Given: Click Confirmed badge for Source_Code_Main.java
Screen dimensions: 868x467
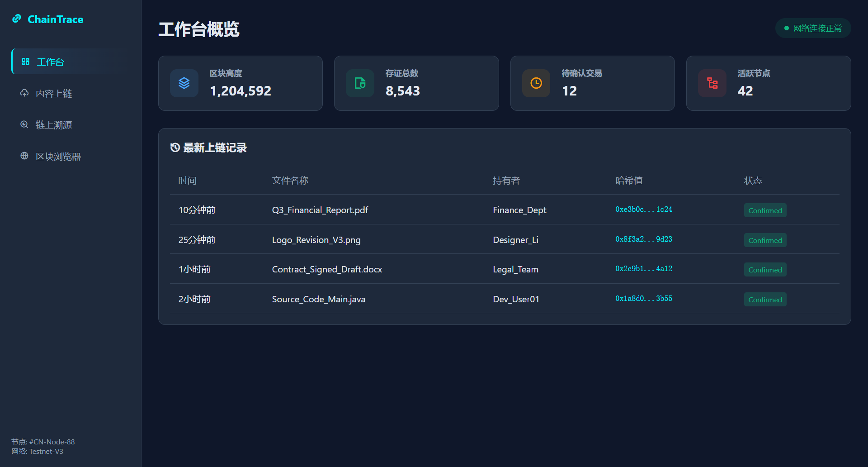Looking at the screenshot, I should 765,300.
